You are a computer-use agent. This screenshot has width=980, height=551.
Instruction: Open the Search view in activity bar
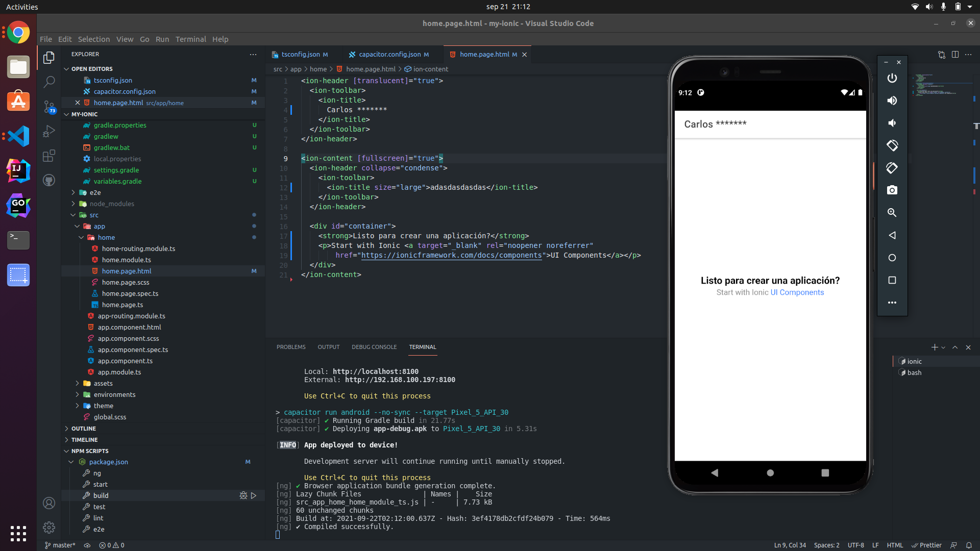click(x=49, y=82)
